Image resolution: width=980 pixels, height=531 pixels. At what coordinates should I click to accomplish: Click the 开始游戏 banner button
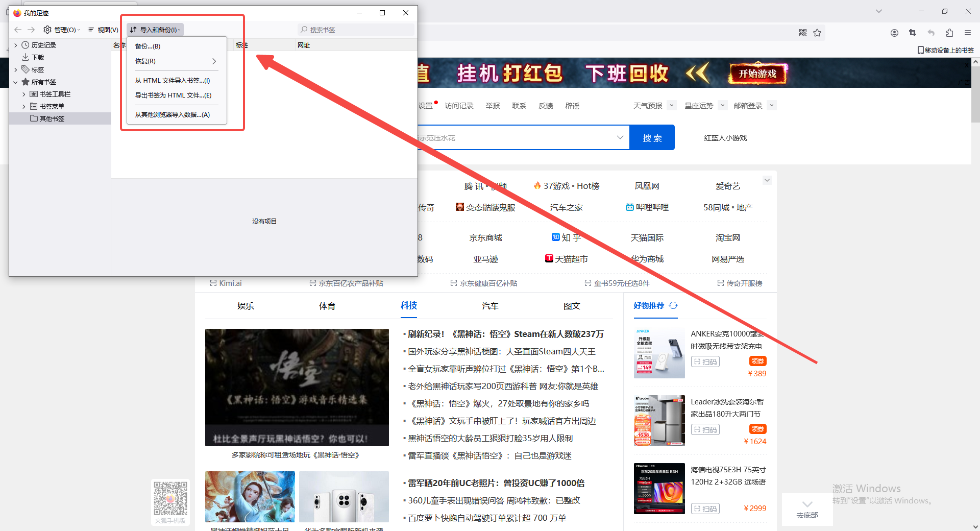[x=758, y=74]
